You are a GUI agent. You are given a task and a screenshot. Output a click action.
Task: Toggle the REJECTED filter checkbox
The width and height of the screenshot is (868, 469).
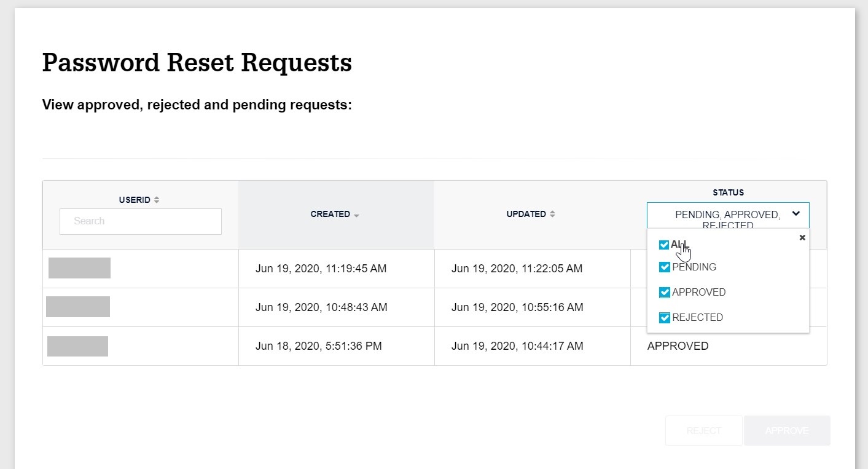coord(664,317)
